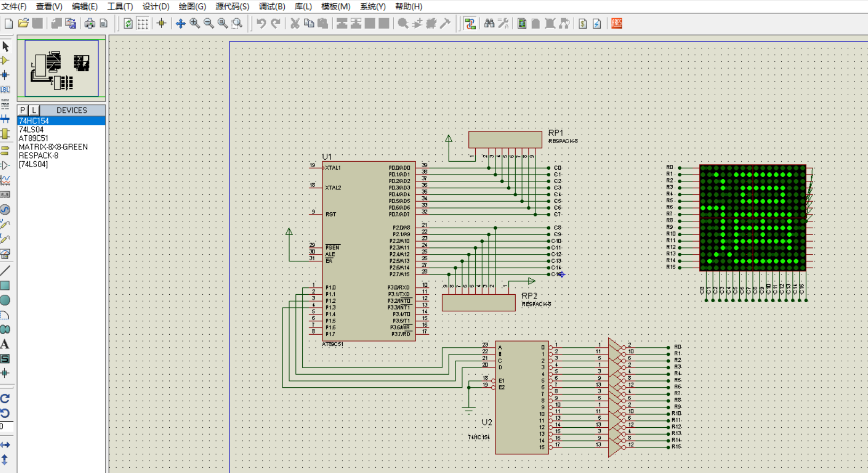Select AT89C51 in the devices list
The image size is (868, 473).
(x=34, y=138)
